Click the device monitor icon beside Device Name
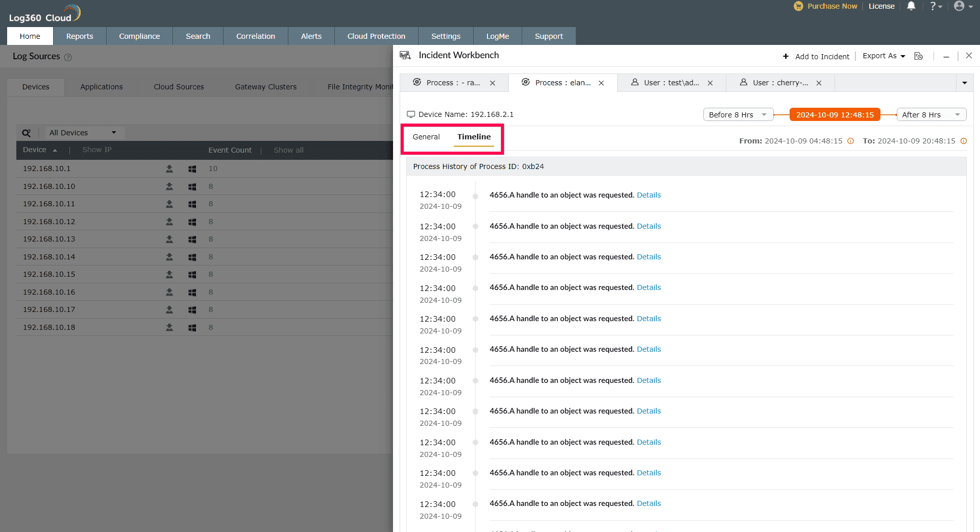The image size is (980, 532). pos(411,114)
